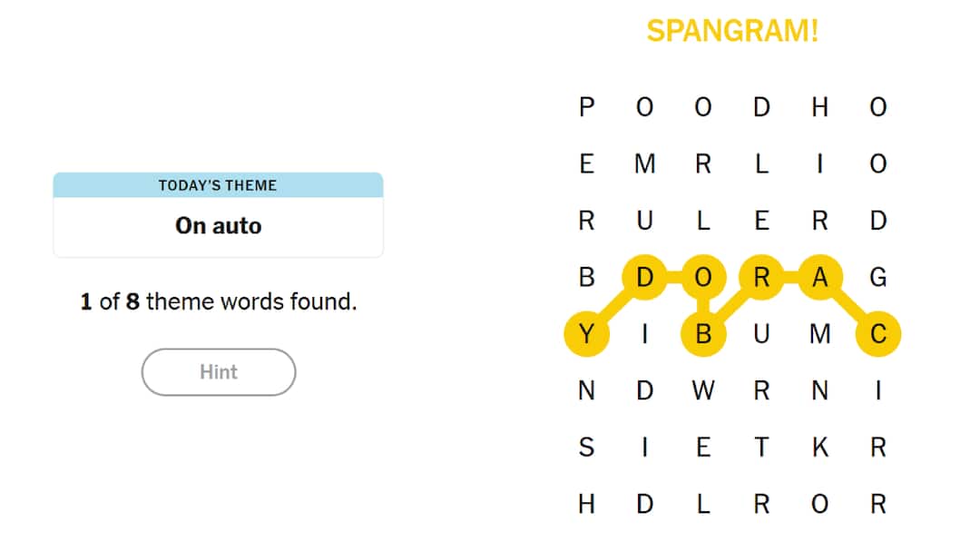This screenshot has width=980, height=552.
Task: Click the TODAY'S THEME card header
Action: [x=218, y=185]
